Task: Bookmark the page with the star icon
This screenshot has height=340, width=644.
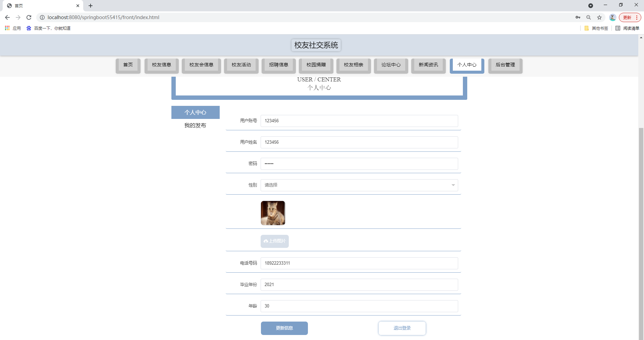Action: coord(599,17)
